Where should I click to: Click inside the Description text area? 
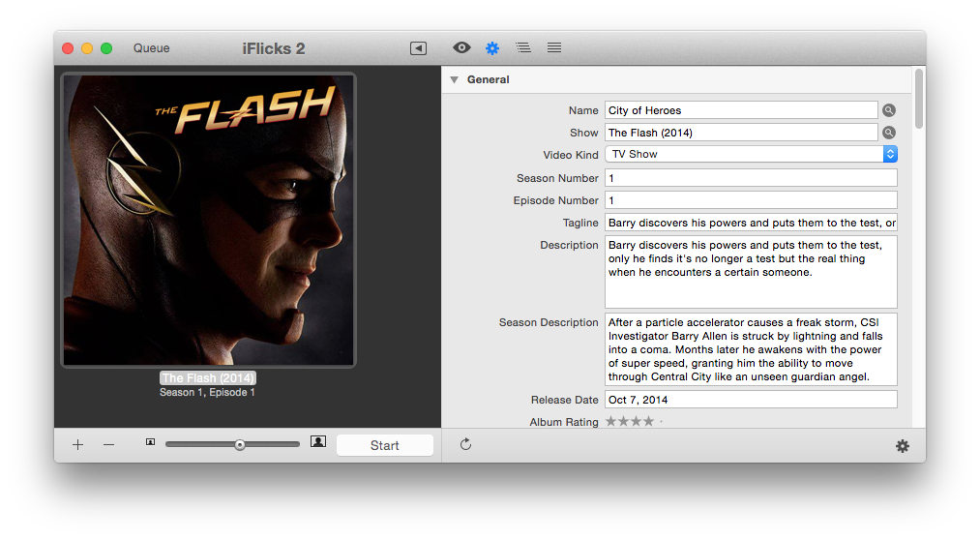click(752, 272)
